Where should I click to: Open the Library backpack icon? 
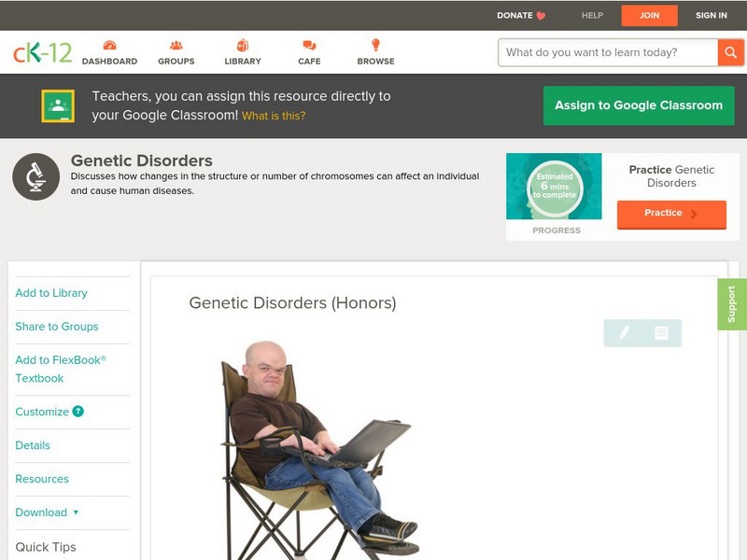pyautogui.click(x=243, y=45)
